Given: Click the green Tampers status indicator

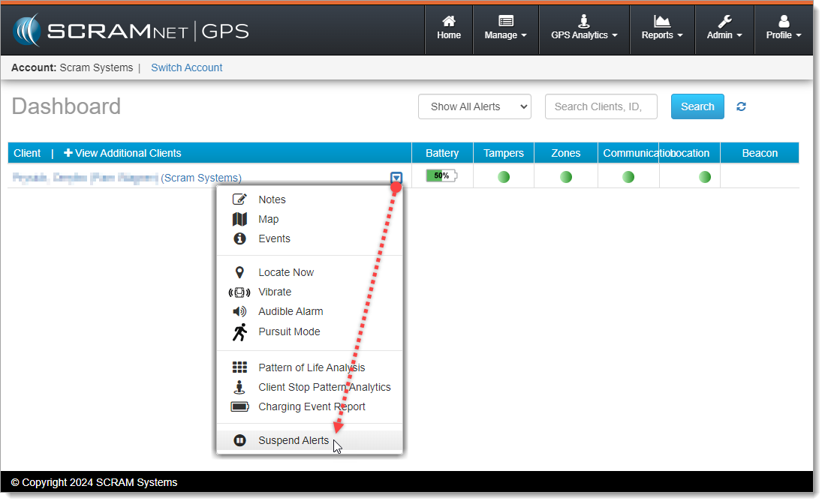Looking at the screenshot, I should point(504,177).
